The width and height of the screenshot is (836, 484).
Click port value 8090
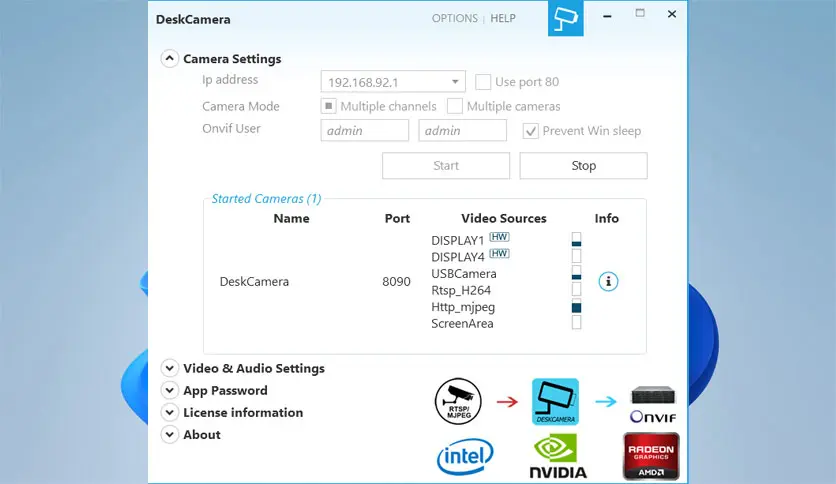tap(396, 281)
